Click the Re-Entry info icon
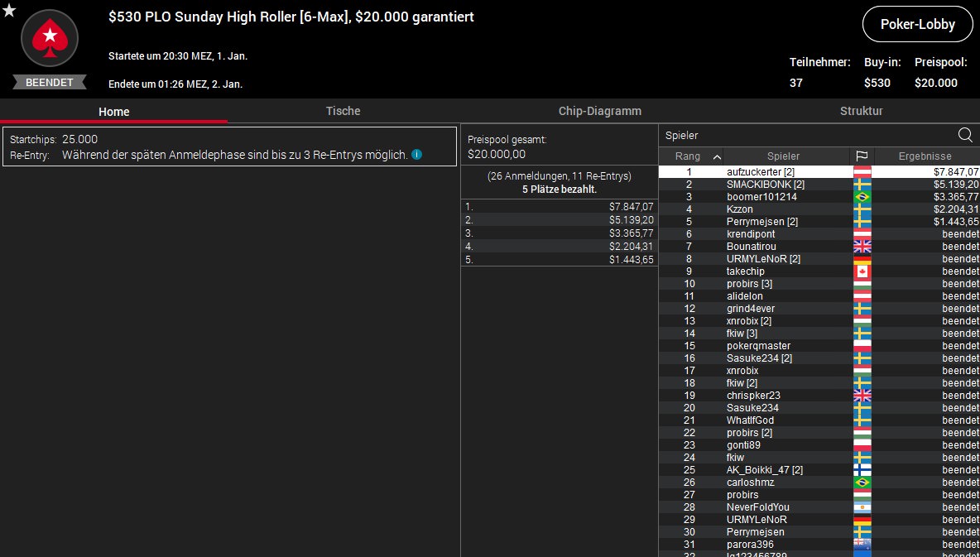Viewport: 980px width, 557px height. [417, 155]
